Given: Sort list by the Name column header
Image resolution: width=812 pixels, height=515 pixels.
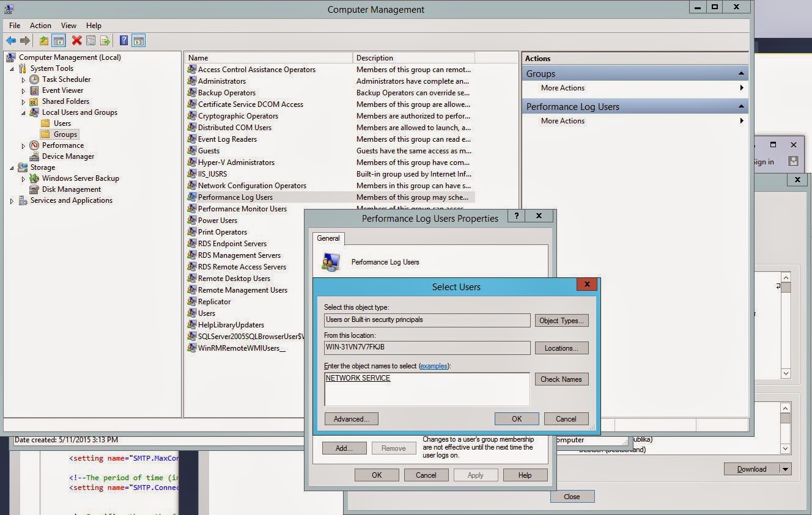Looking at the screenshot, I should pyautogui.click(x=268, y=58).
